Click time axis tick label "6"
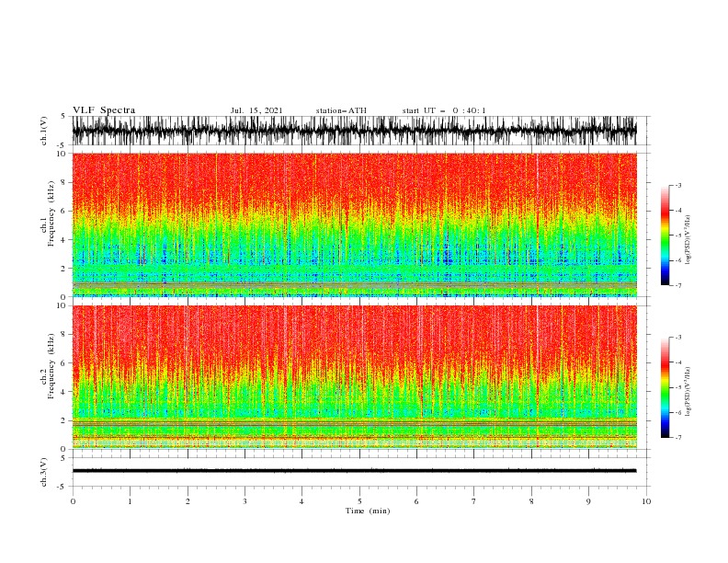This screenshot has width=728, height=563. pyautogui.click(x=416, y=501)
